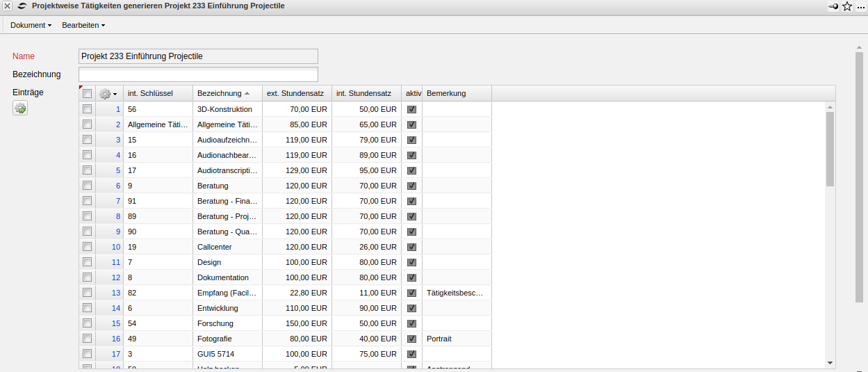Uncheck aktiv for the Fotografie row
The image size is (868, 372).
click(411, 339)
